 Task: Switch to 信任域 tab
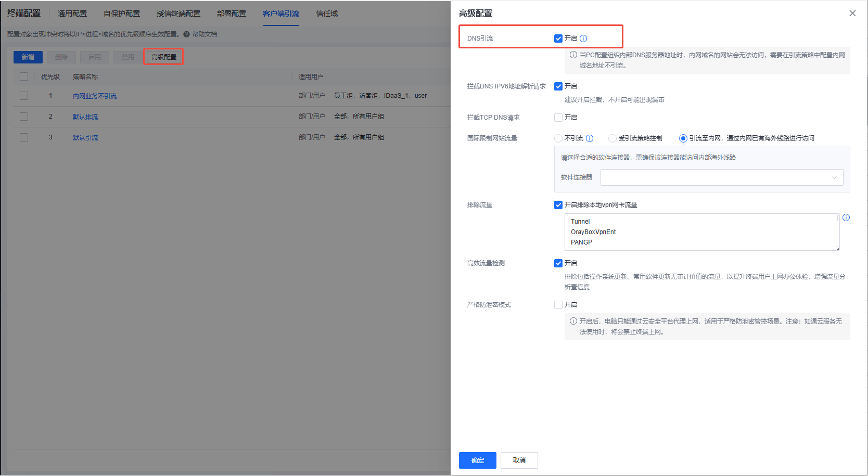pos(327,14)
